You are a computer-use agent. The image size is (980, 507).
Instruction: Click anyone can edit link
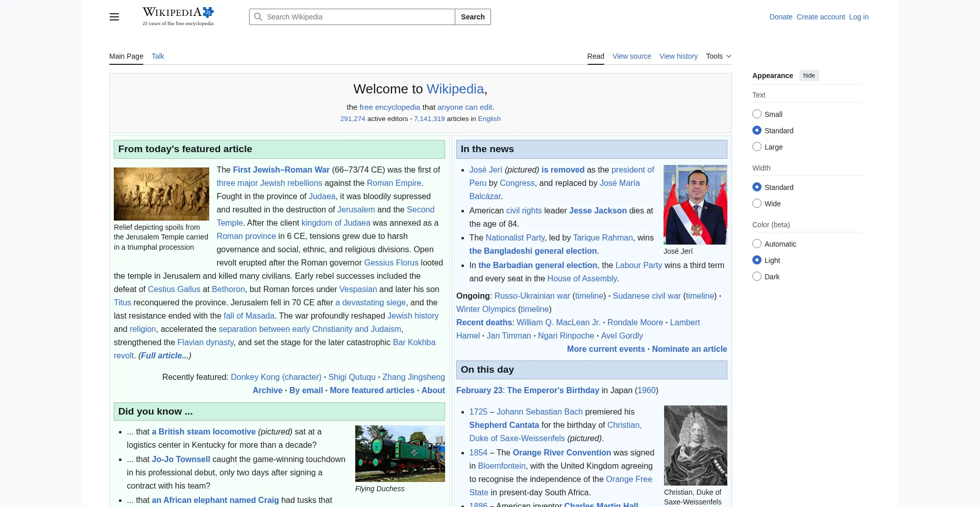point(465,107)
